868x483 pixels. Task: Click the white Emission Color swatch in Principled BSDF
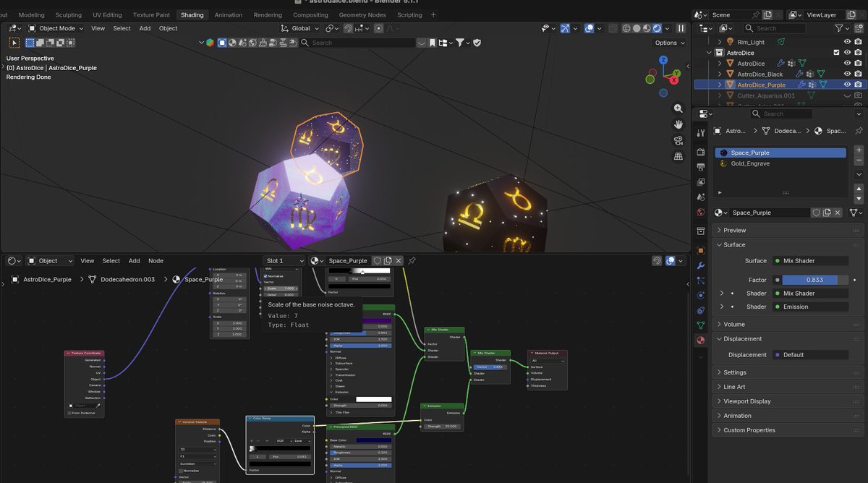coord(373,399)
